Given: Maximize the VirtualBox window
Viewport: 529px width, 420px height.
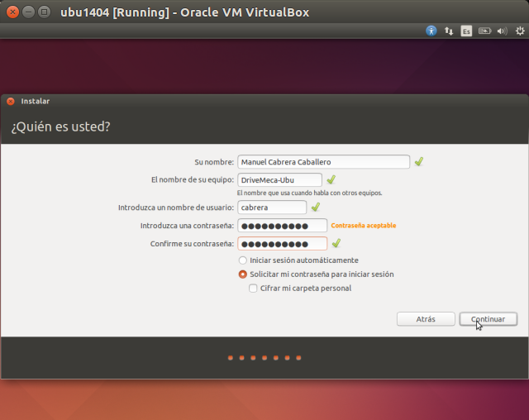Looking at the screenshot, I should (x=44, y=12).
